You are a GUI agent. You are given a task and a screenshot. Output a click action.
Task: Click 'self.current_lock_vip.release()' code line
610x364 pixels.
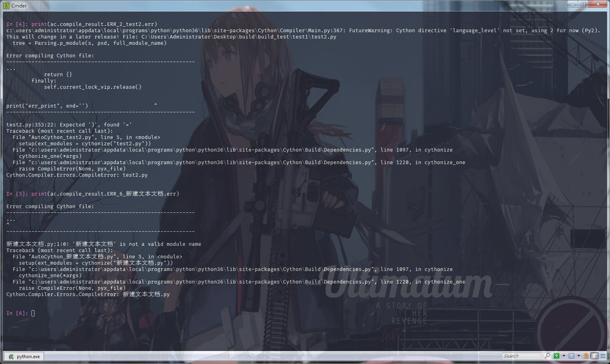pyautogui.click(x=93, y=87)
